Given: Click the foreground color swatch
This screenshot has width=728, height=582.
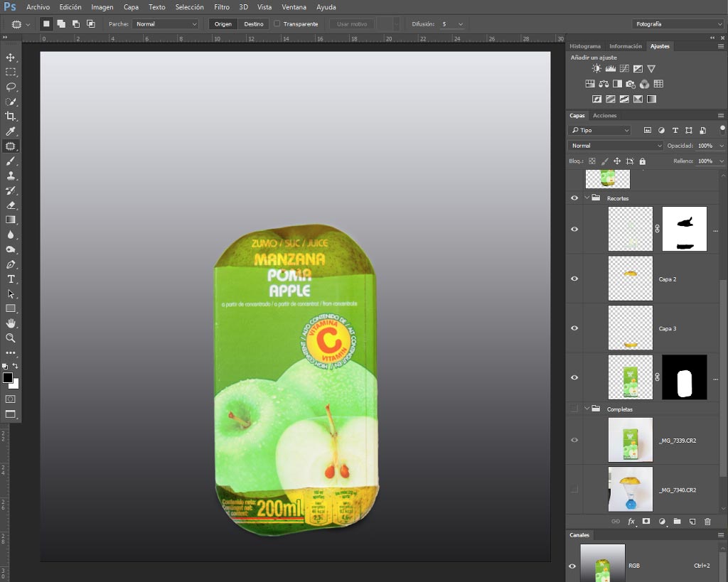Looking at the screenshot, I should click(7, 378).
